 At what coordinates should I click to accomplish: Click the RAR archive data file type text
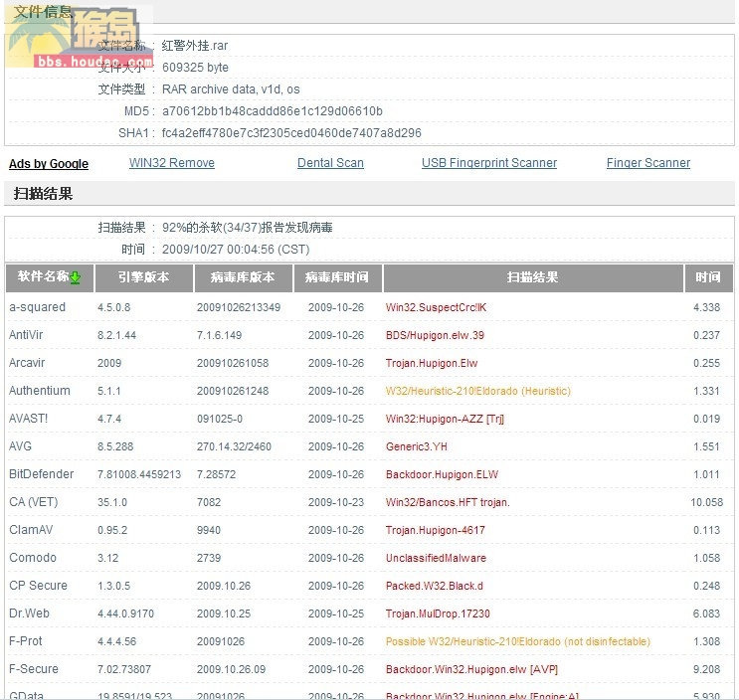pyautogui.click(x=231, y=89)
